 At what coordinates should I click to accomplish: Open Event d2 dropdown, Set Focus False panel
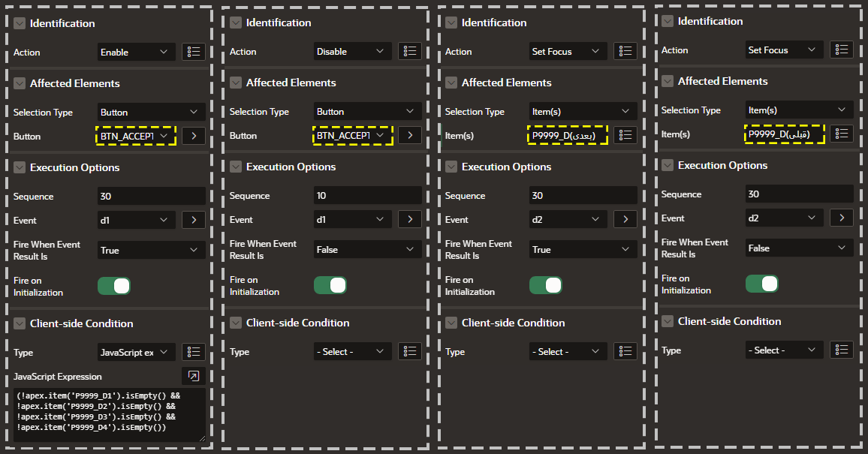click(785, 218)
